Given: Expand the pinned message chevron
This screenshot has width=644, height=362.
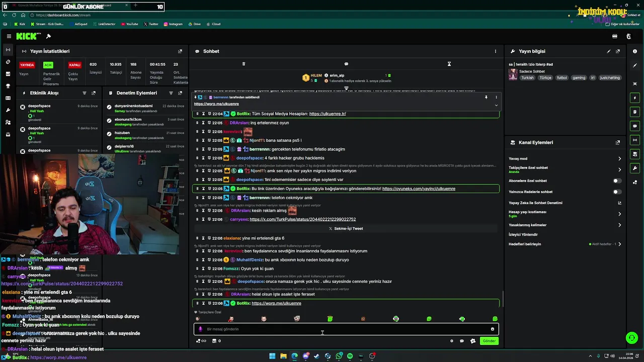Looking at the screenshot, I should [x=496, y=105].
